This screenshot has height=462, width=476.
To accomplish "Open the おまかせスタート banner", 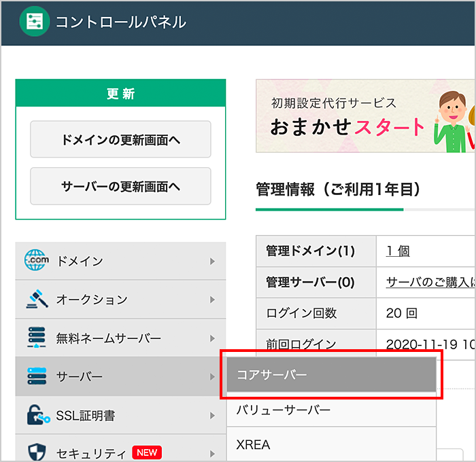I will [x=366, y=116].
